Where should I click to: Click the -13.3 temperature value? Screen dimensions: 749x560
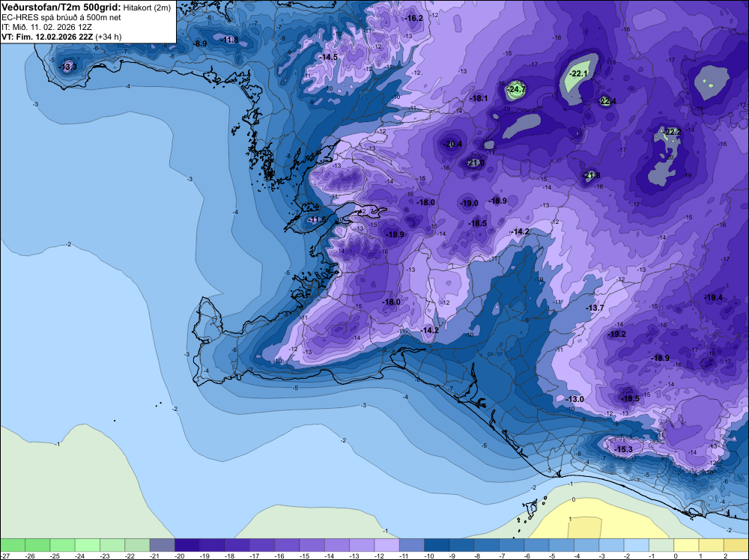click(68, 67)
